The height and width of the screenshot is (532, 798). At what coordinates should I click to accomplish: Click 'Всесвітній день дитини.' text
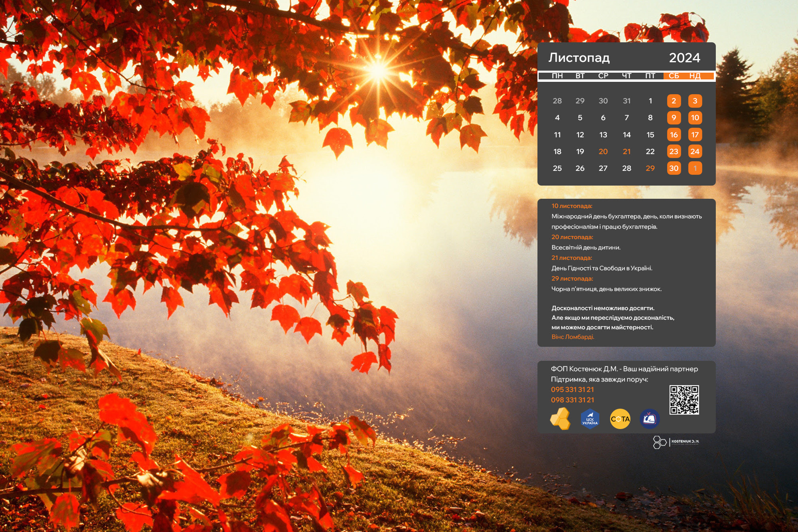tap(586, 247)
